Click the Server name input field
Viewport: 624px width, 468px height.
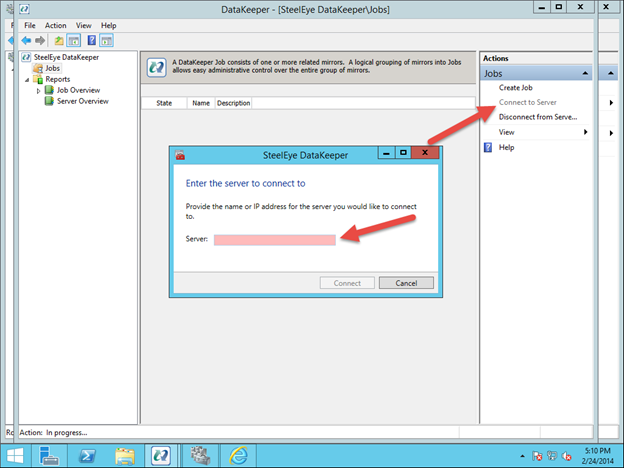pyautogui.click(x=274, y=240)
